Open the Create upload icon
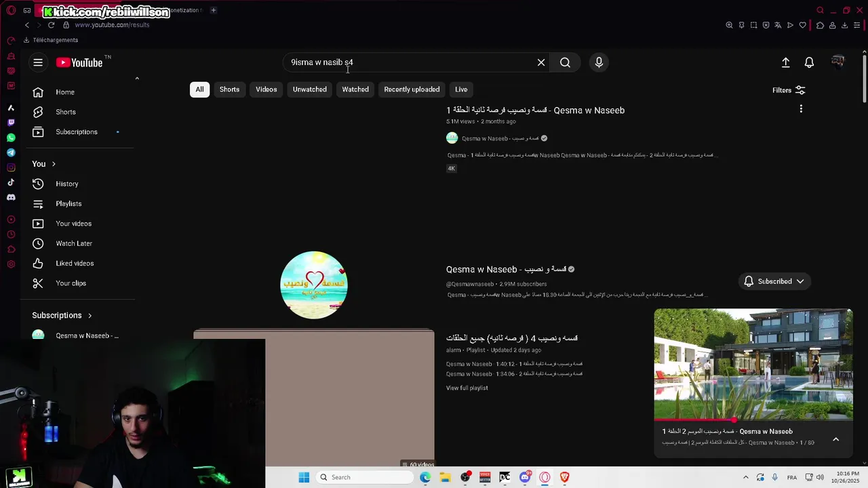 (785, 62)
